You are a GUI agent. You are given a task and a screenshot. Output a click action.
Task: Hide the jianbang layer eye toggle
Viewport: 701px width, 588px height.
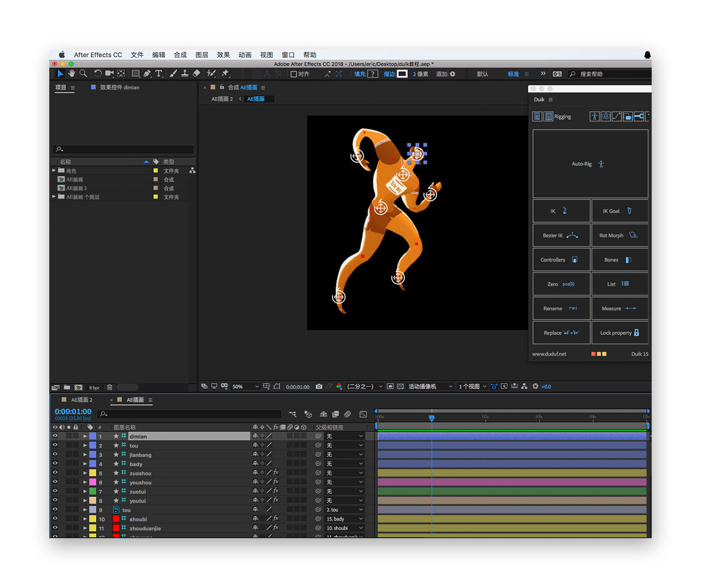[55, 454]
